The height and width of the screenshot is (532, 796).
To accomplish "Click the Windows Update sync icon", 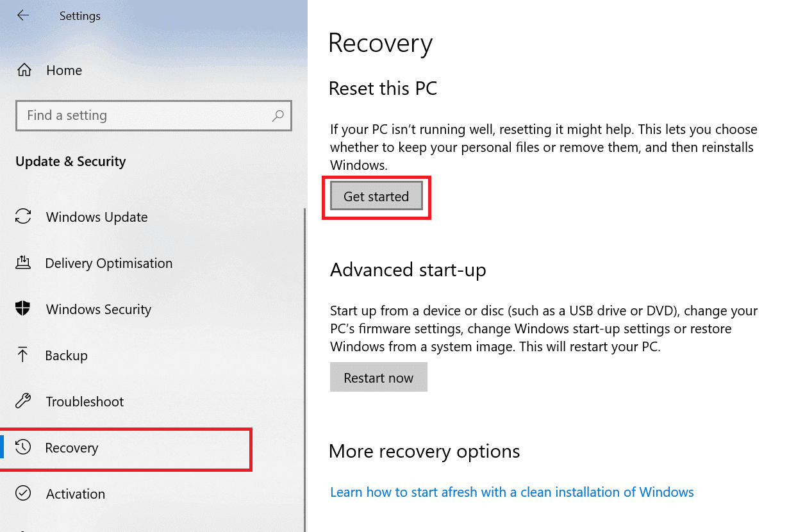I will 23,217.
